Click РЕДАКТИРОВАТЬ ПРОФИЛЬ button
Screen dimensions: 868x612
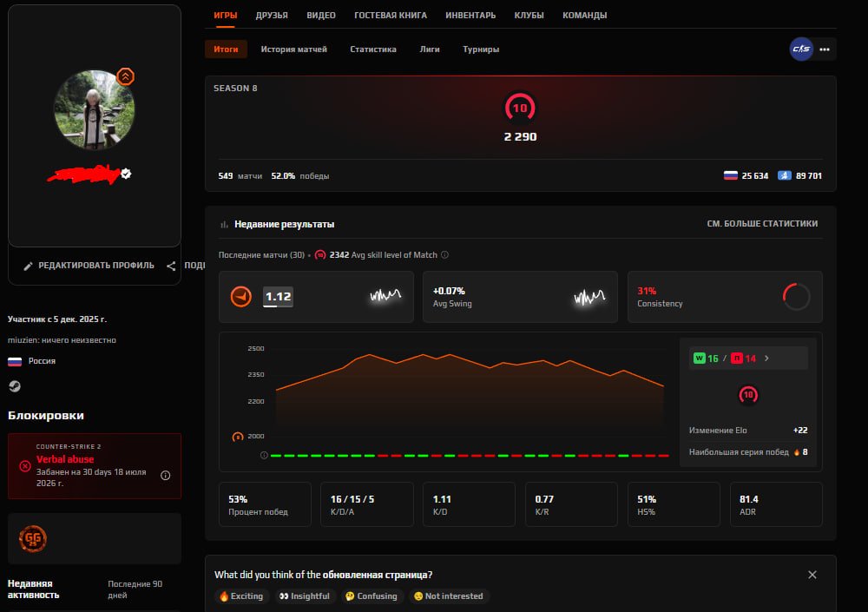[x=89, y=266]
